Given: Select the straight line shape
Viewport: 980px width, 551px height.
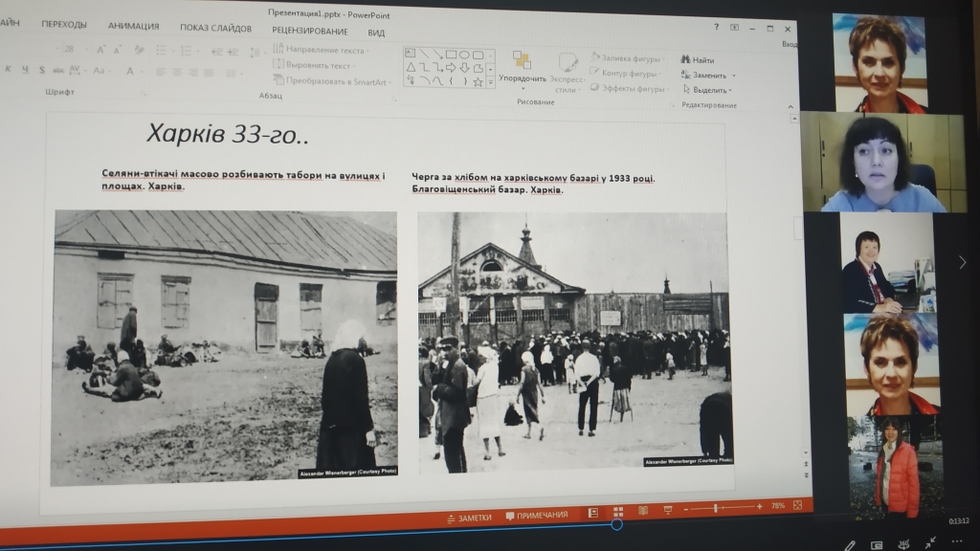Looking at the screenshot, I should (424, 54).
